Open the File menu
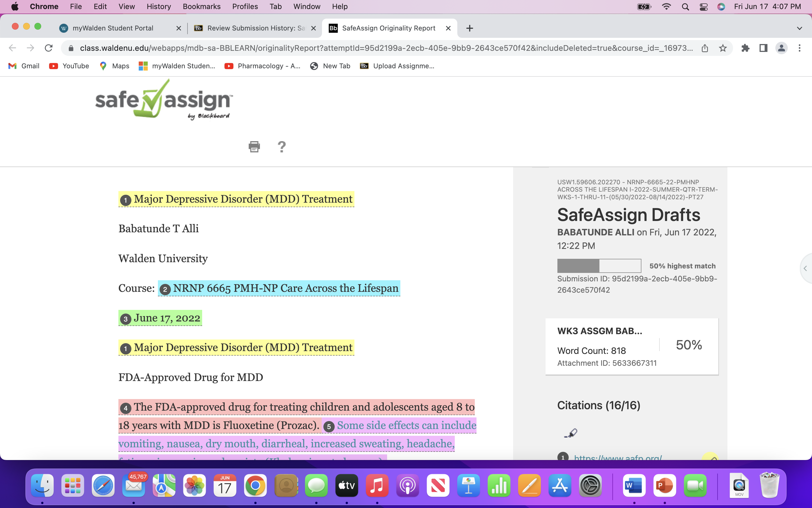 (x=76, y=7)
